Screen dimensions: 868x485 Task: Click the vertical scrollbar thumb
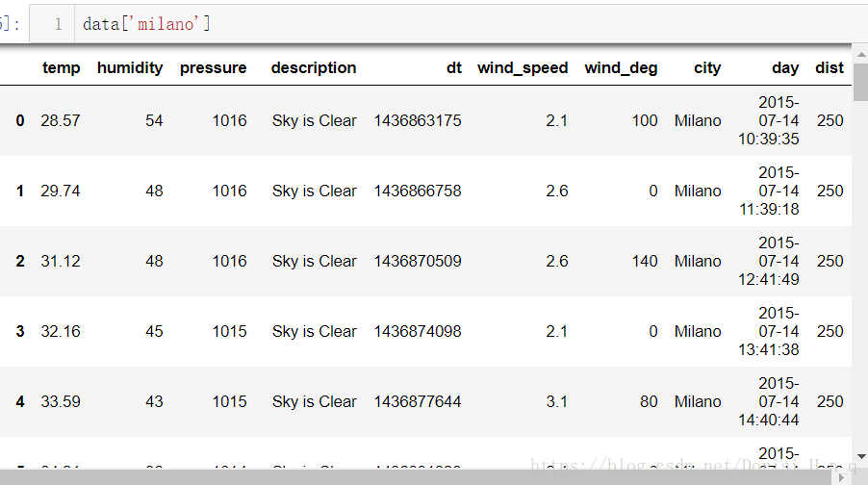[861, 82]
